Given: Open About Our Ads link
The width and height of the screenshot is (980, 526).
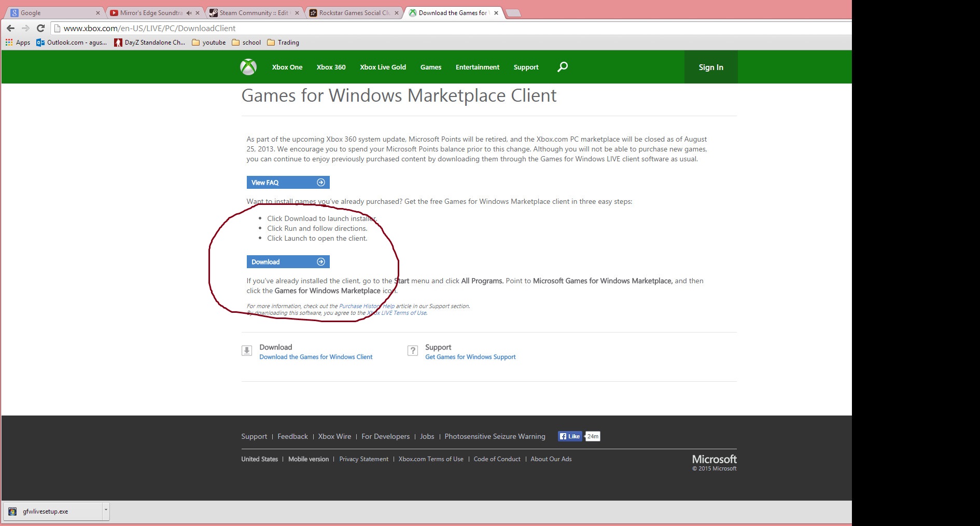Looking at the screenshot, I should tap(551, 459).
